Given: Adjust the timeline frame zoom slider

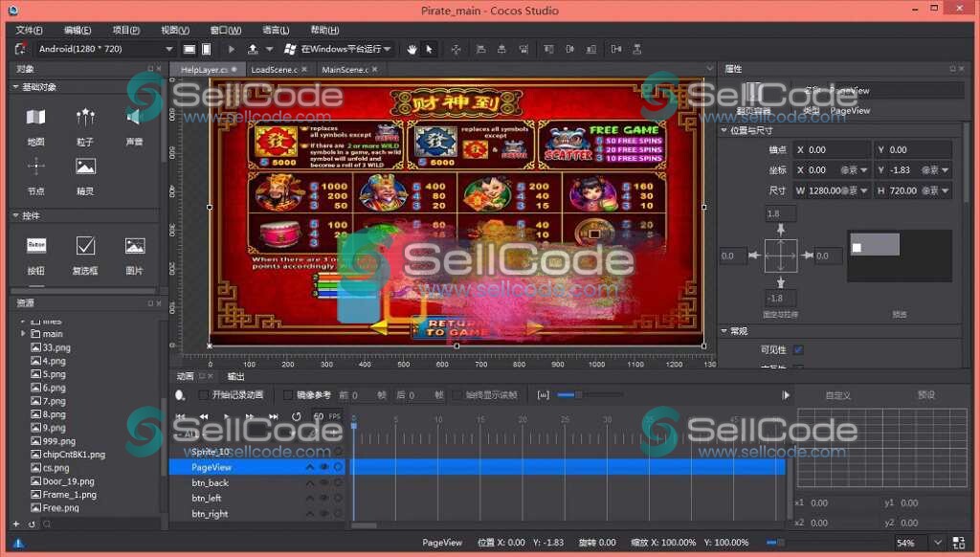Looking at the screenshot, I should (570, 394).
